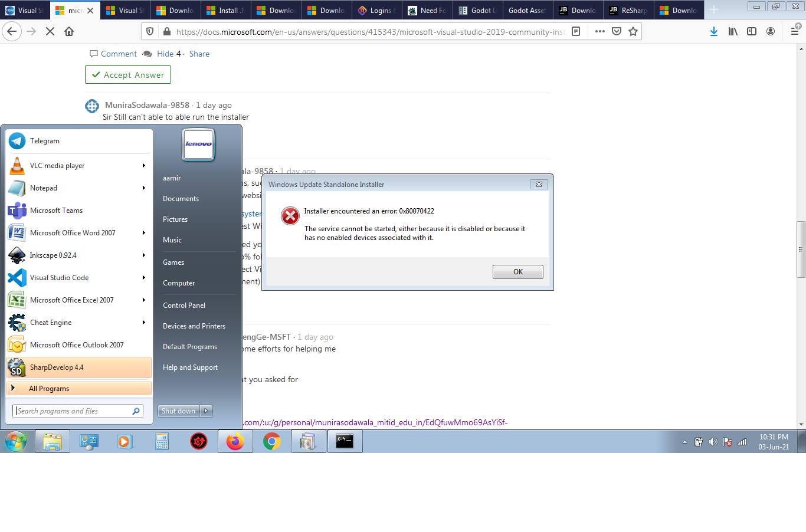
Task: Open SharpDevelop 4.4
Action: pyautogui.click(x=79, y=367)
